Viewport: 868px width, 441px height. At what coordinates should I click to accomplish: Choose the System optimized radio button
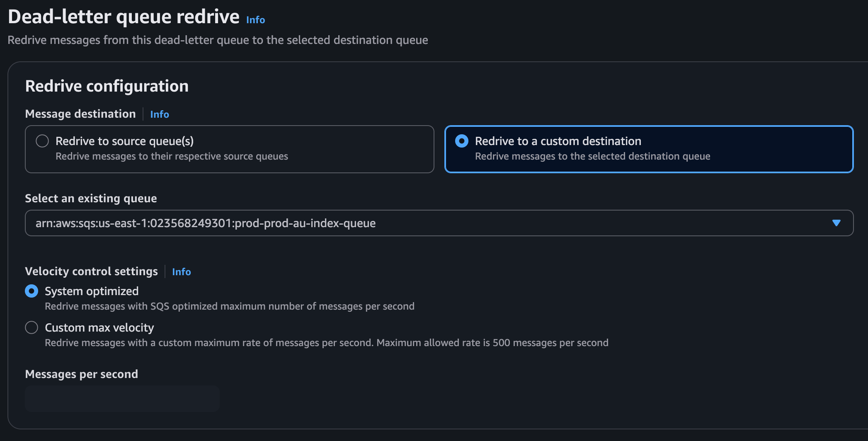[x=32, y=291]
